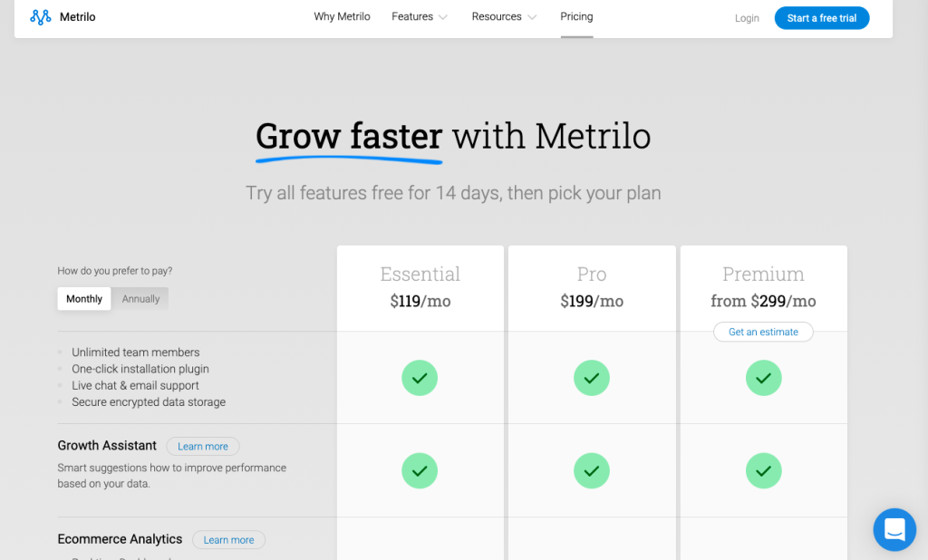This screenshot has height=560, width=928.
Task: Click Essential plan checkmark for unlimited team members
Action: pyautogui.click(x=420, y=378)
